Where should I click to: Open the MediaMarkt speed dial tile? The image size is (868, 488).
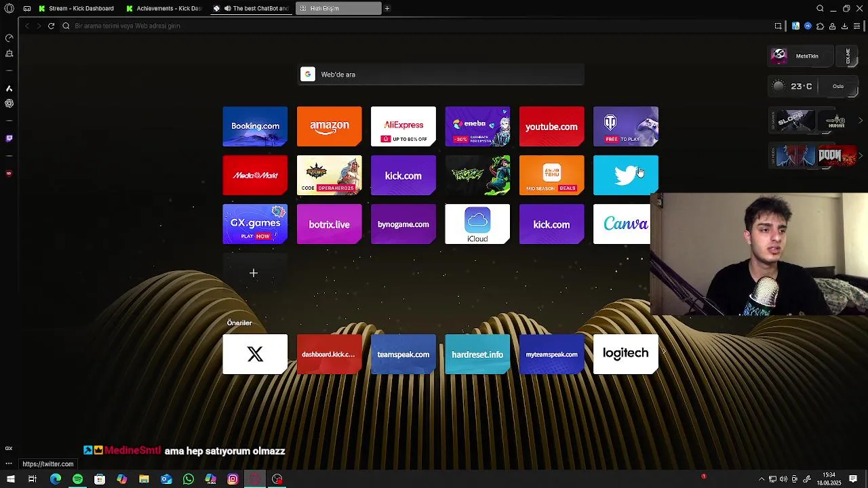(255, 175)
